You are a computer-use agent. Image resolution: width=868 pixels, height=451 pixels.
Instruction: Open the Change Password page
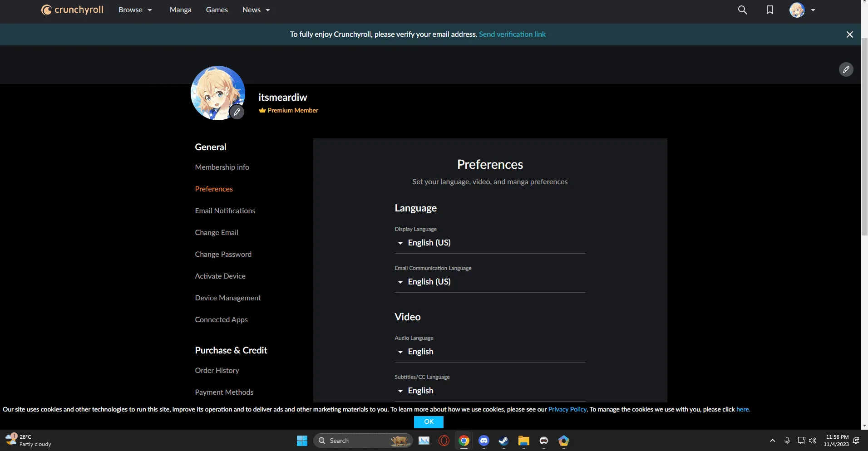(x=223, y=255)
